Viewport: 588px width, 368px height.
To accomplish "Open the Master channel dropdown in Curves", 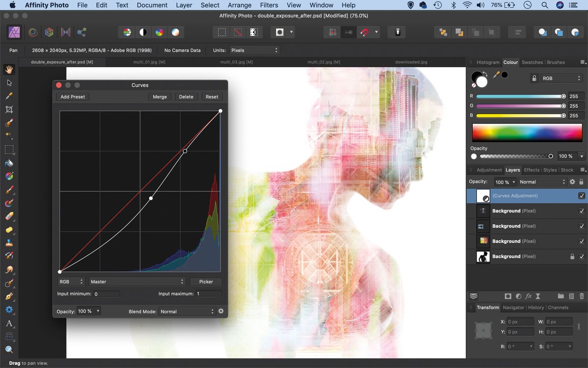I will [x=137, y=282].
